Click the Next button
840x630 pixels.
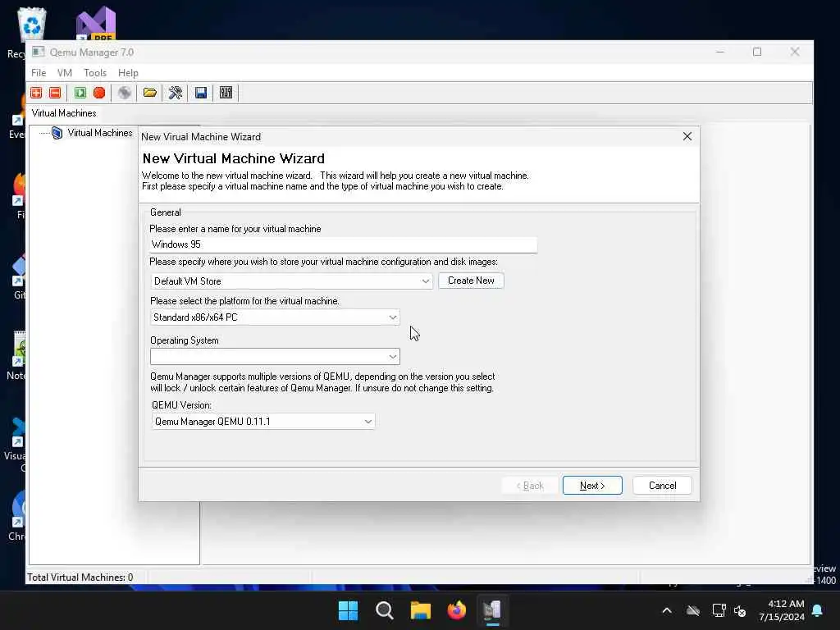[x=592, y=486]
